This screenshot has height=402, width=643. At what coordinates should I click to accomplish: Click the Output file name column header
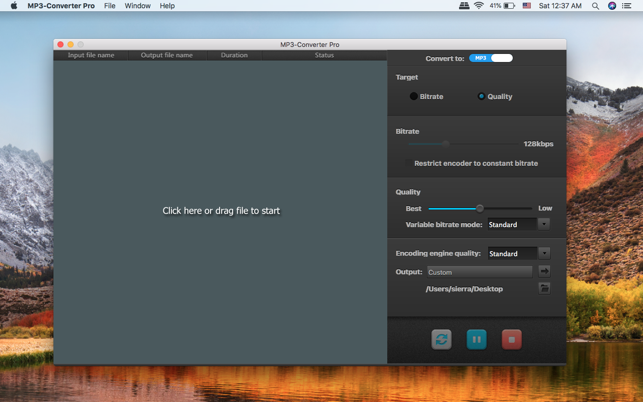(166, 55)
